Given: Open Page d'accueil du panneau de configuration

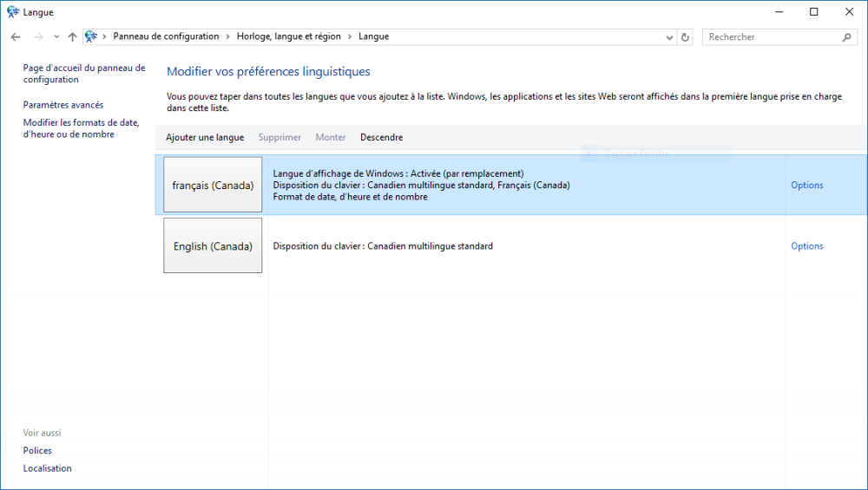Looking at the screenshot, I should tap(84, 74).
